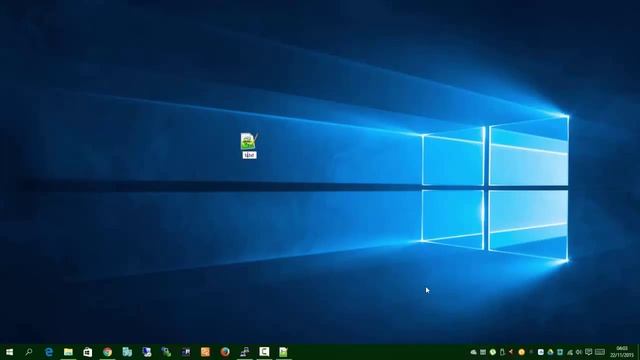Open the Windows Store taskbar icon

[x=88, y=352]
